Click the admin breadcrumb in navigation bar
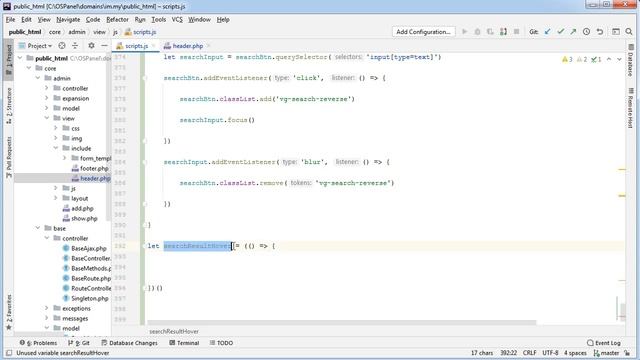 tap(77, 32)
